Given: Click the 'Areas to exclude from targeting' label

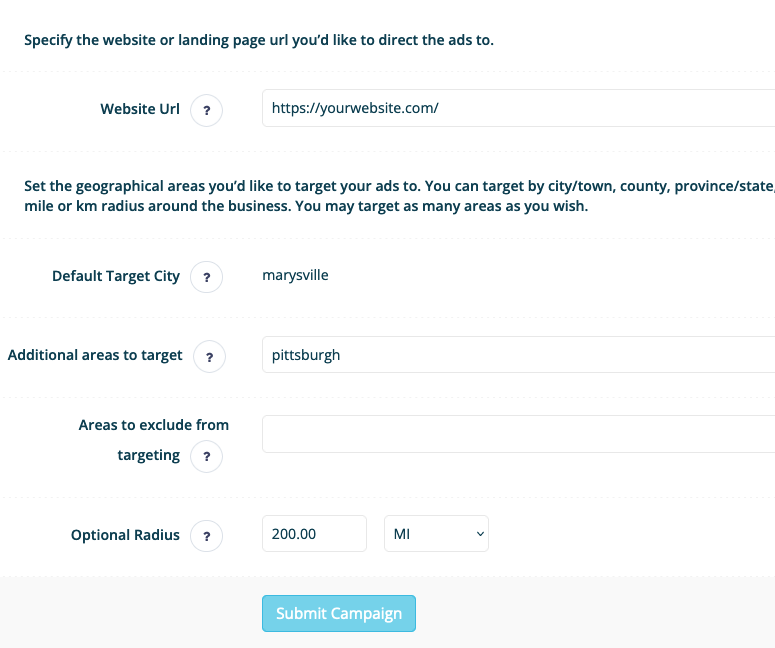Looking at the screenshot, I should [153, 440].
